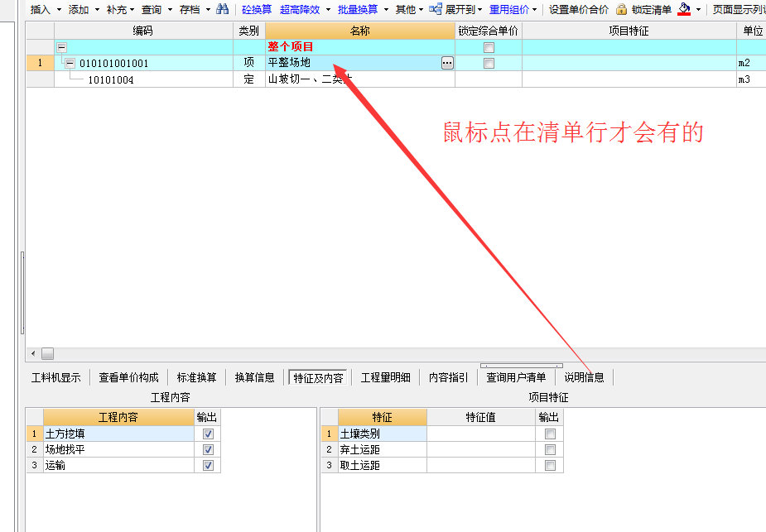This screenshot has height=532, width=766.
Task: Open the 批量换算 dropdown
Action: click(386, 9)
